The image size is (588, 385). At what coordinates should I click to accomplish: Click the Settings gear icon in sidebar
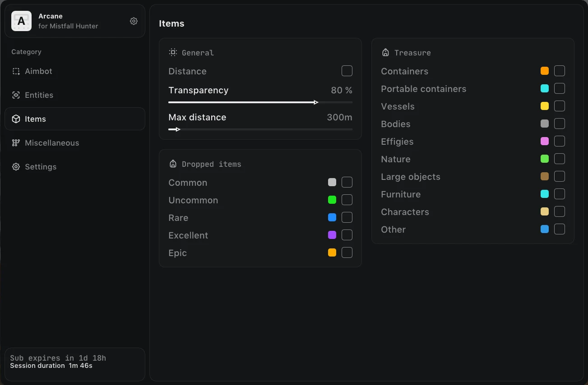pyautogui.click(x=16, y=167)
